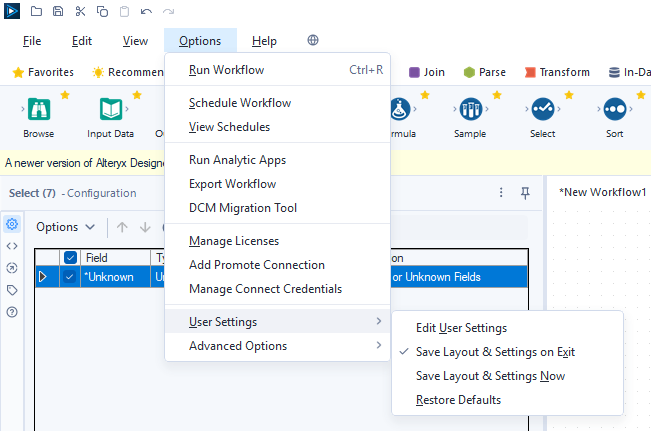Uncheck the *Unknown field checkbox
Screen dimensions: 651x431
coord(71,277)
